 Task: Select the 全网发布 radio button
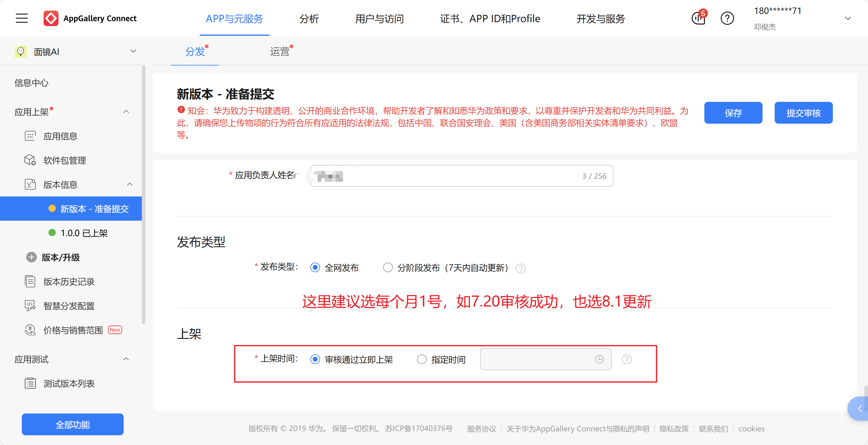point(315,268)
